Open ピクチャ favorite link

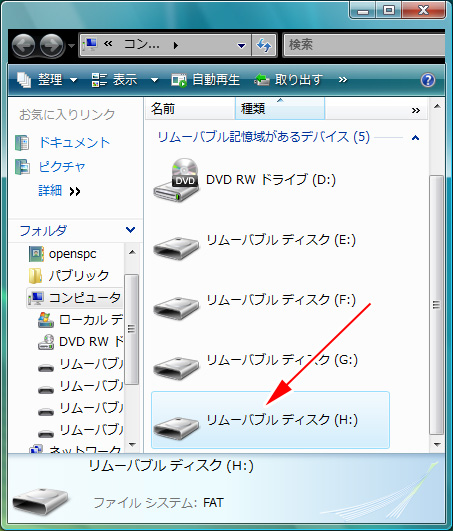point(62,166)
